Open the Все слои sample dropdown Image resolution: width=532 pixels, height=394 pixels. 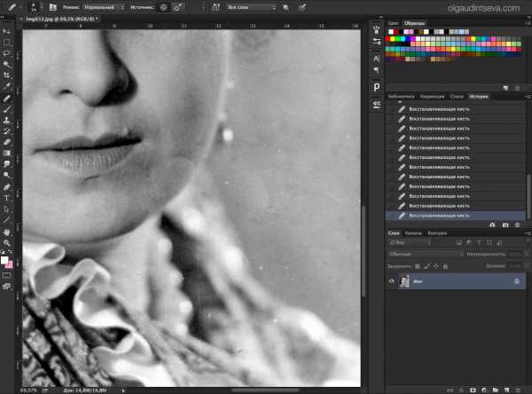click(251, 7)
